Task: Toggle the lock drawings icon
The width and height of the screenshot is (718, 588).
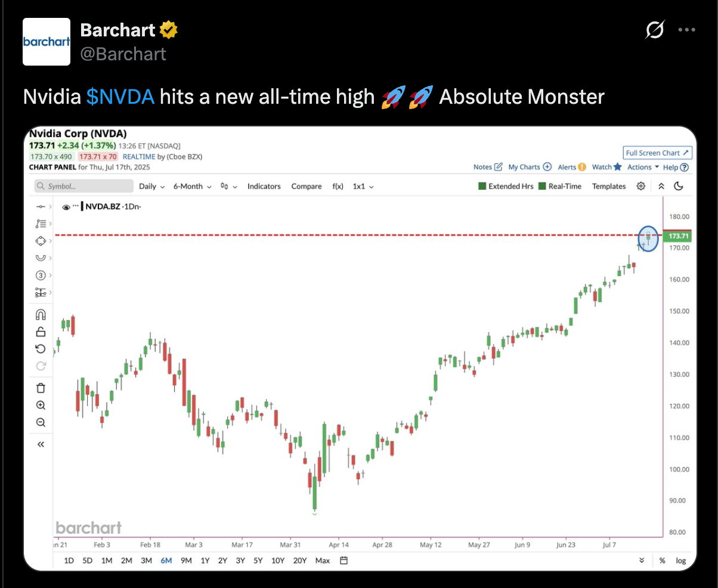Action: (41, 332)
